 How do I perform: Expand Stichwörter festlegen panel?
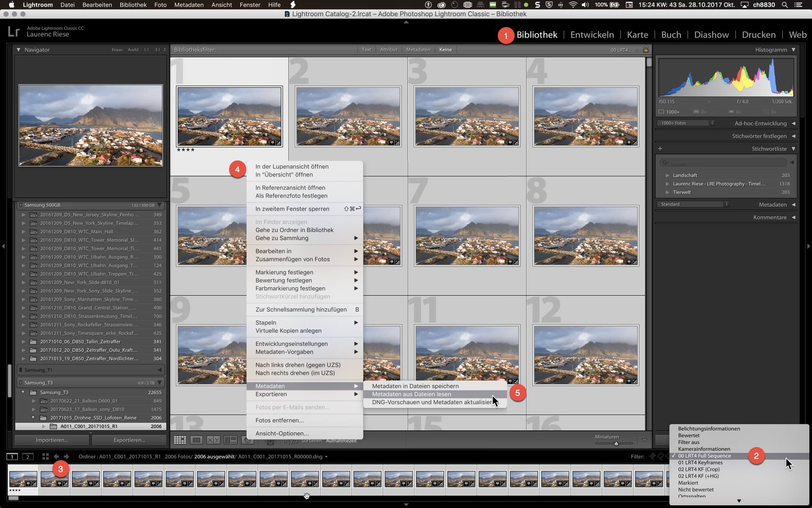tap(793, 136)
